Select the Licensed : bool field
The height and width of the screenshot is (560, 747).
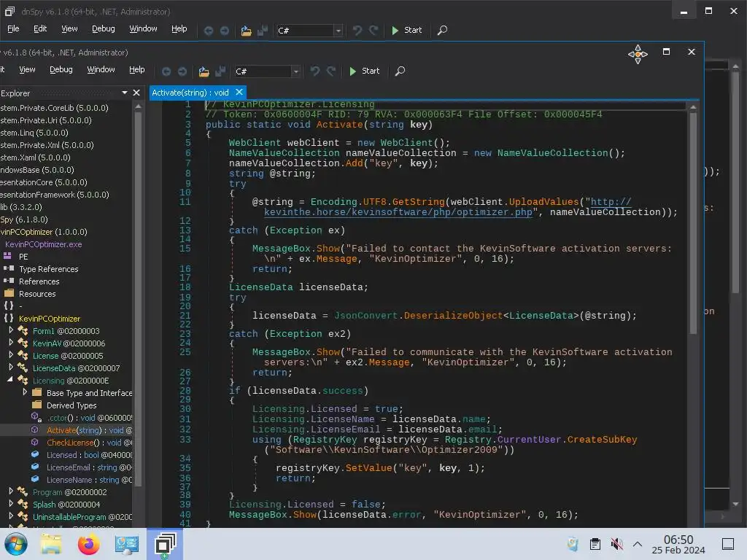90,455
